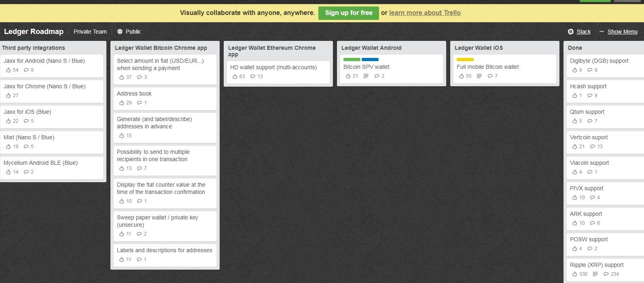Open Viacoin support card

605,168
